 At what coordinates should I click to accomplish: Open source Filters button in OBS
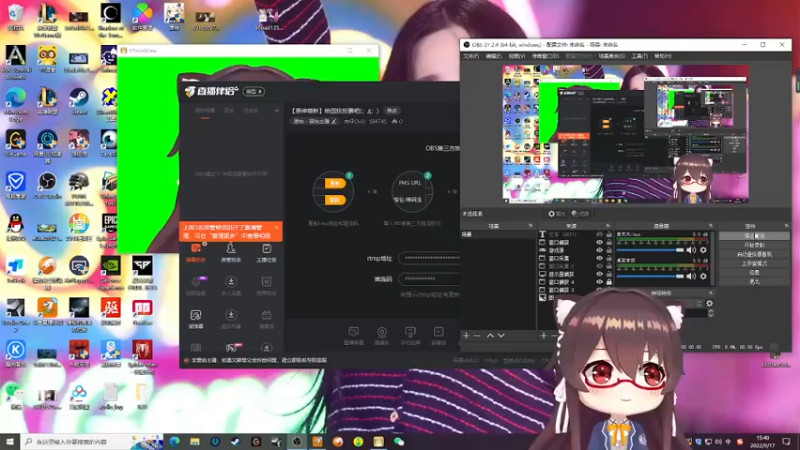pos(580,214)
